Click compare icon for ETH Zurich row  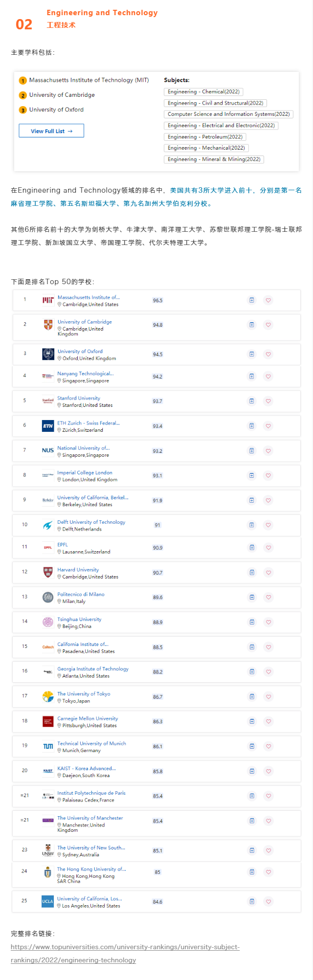[252, 426]
